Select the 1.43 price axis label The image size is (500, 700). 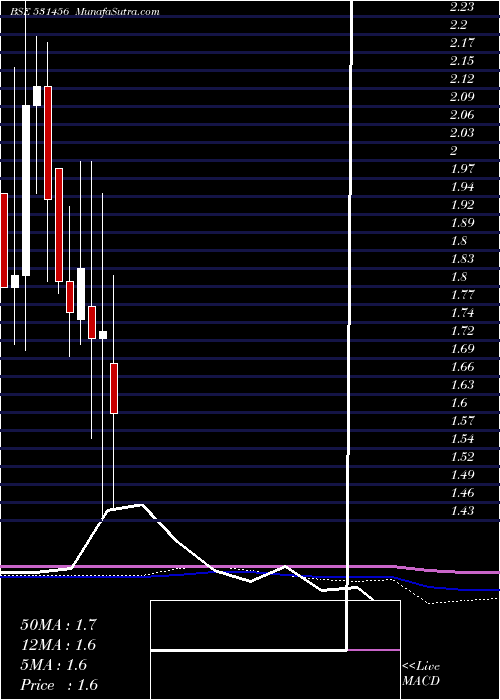coord(462,511)
